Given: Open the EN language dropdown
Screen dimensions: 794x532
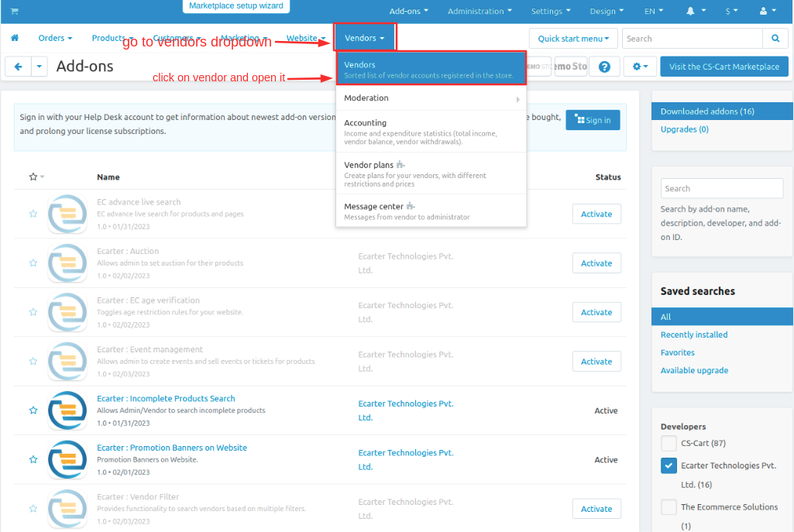Looking at the screenshot, I should [x=654, y=11].
